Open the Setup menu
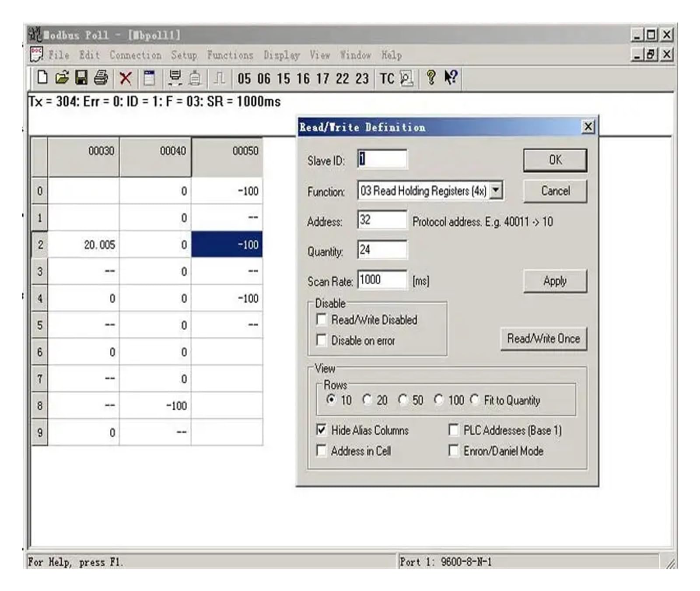Screen dimensions: 700x591 (x=184, y=55)
